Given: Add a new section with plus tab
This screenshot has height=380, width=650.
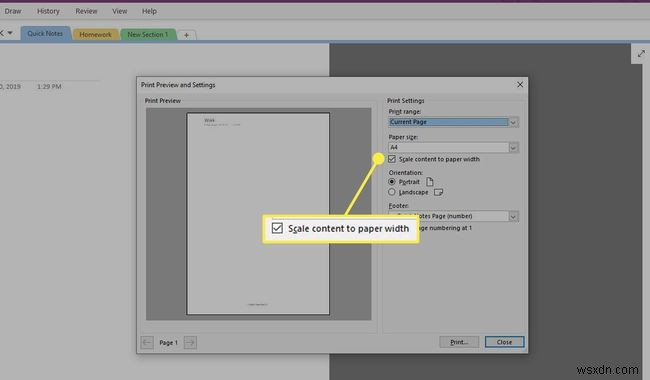Looking at the screenshot, I should (187, 35).
